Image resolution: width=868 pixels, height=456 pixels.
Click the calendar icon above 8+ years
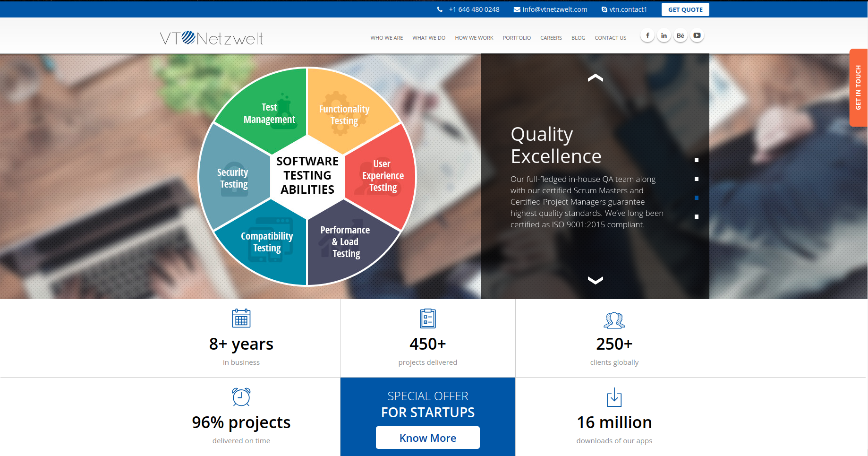tap(241, 318)
